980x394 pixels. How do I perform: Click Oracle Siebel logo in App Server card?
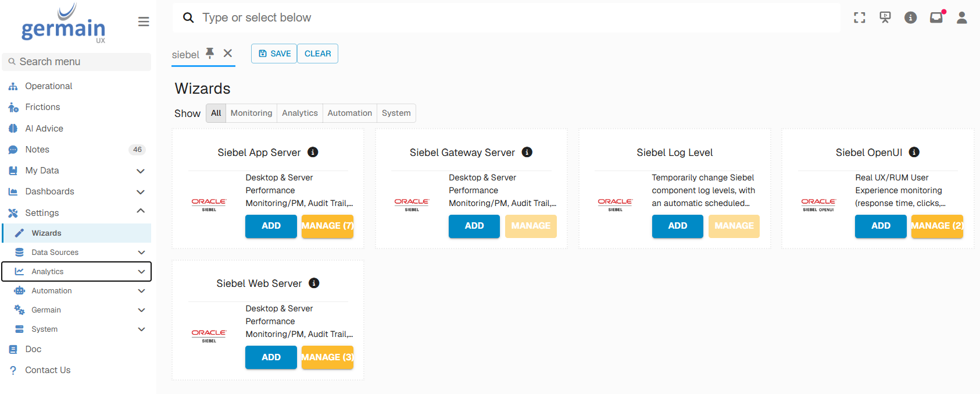(209, 204)
